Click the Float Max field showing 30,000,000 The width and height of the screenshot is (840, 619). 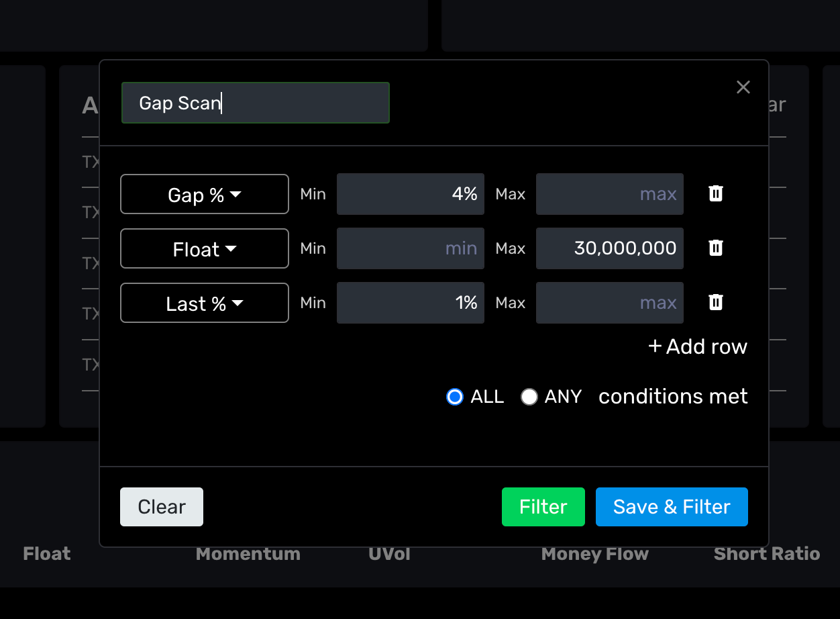tap(609, 248)
